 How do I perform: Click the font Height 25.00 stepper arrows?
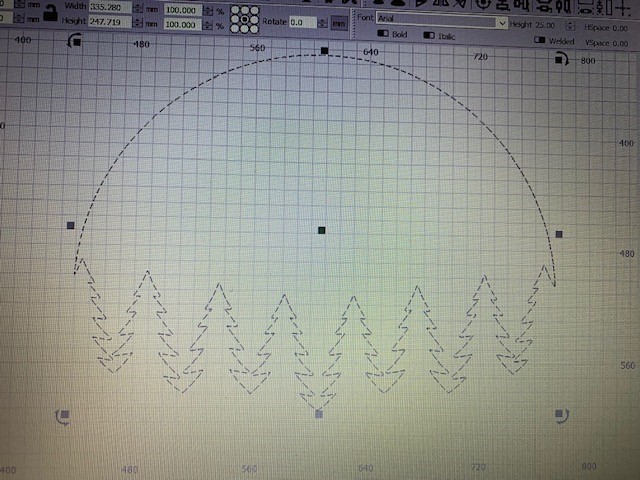(570, 26)
